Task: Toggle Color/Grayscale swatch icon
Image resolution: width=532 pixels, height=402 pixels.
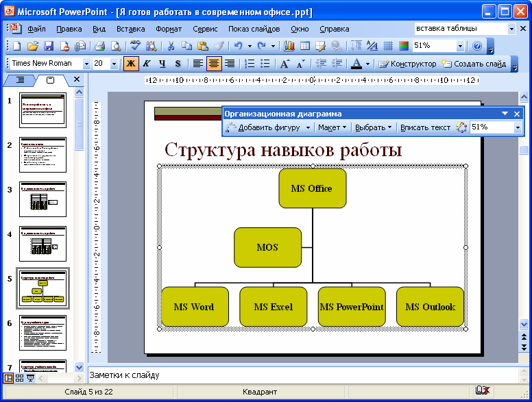Action: (x=403, y=46)
